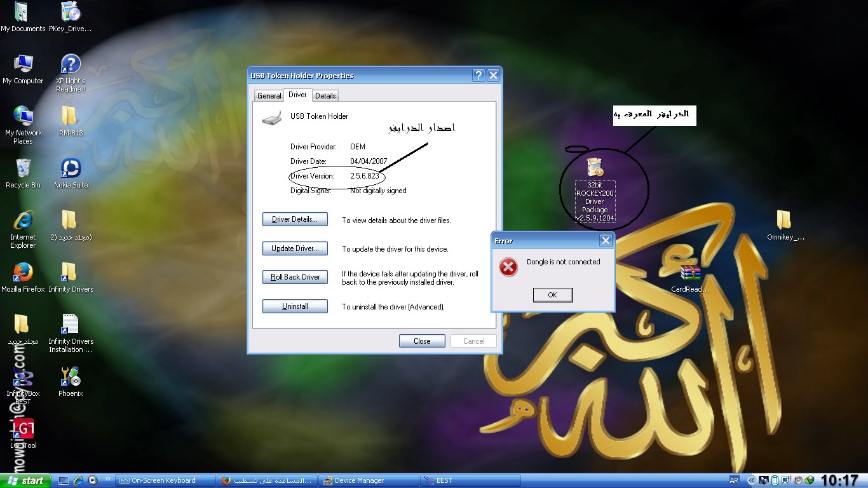Open CardRead WinRAR archive icon

click(690, 278)
